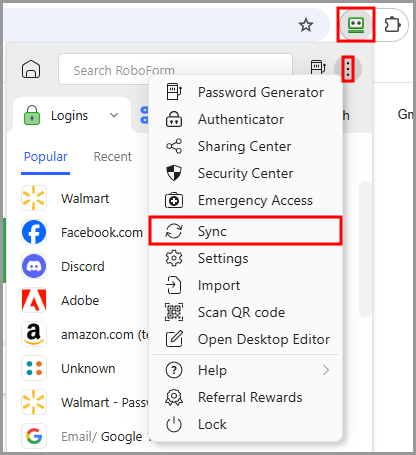The image size is (416, 455).
Task: Click the Discord logo icon
Action: [34, 266]
